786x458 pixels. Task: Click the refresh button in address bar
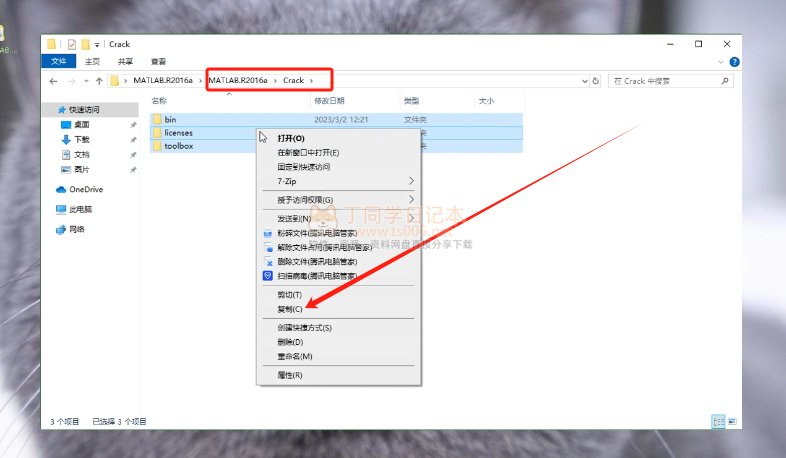[596, 81]
